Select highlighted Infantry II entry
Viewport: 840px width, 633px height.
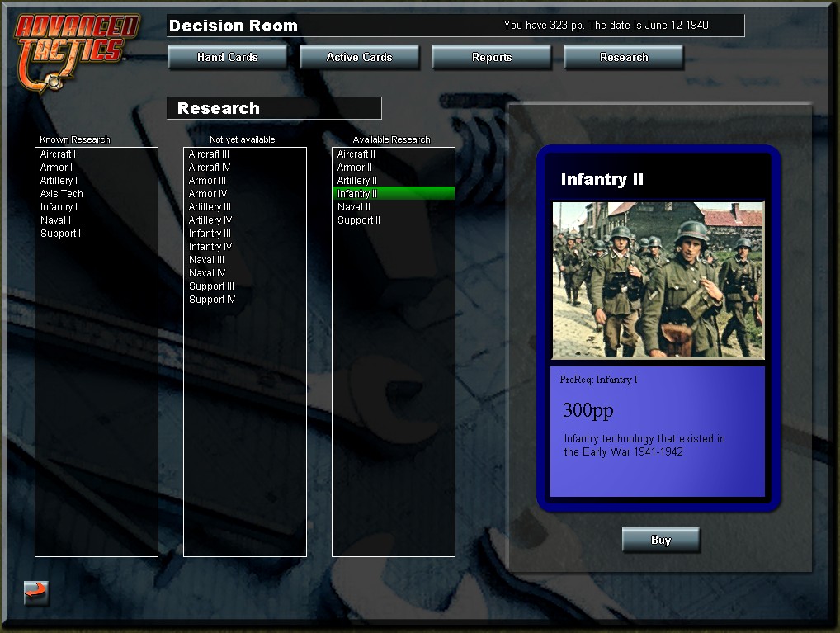[x=394, y=193]
